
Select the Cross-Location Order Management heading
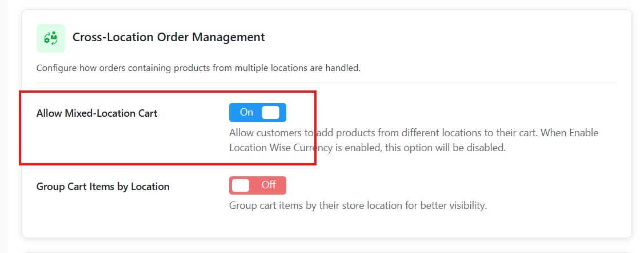point(169,38)
